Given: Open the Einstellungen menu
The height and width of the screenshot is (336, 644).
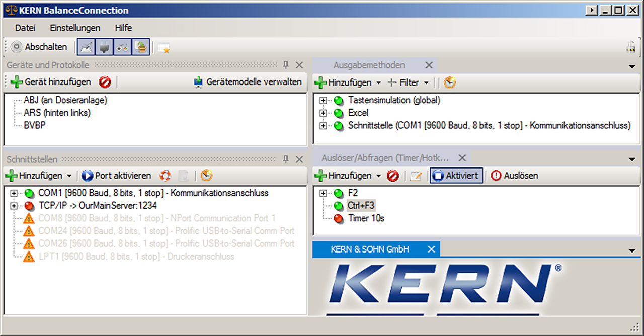Looking at the screenshot, I should pyautogui.click(x=75, y=28).
